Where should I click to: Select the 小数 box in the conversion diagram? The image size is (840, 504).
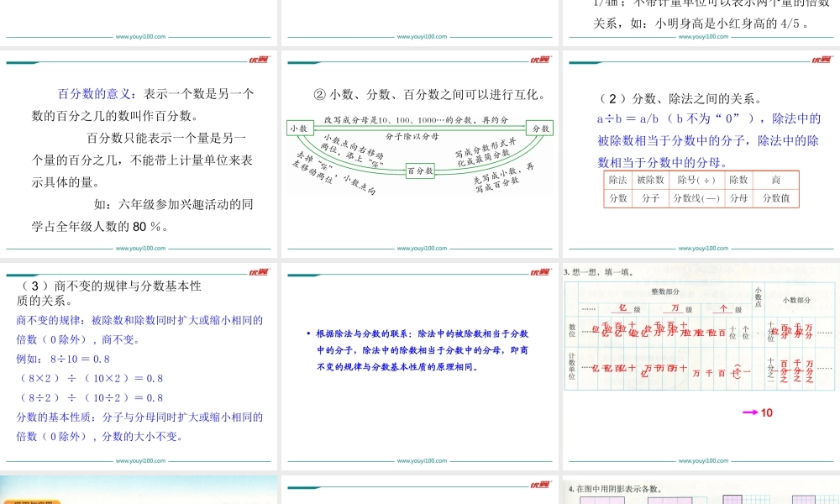300,129
